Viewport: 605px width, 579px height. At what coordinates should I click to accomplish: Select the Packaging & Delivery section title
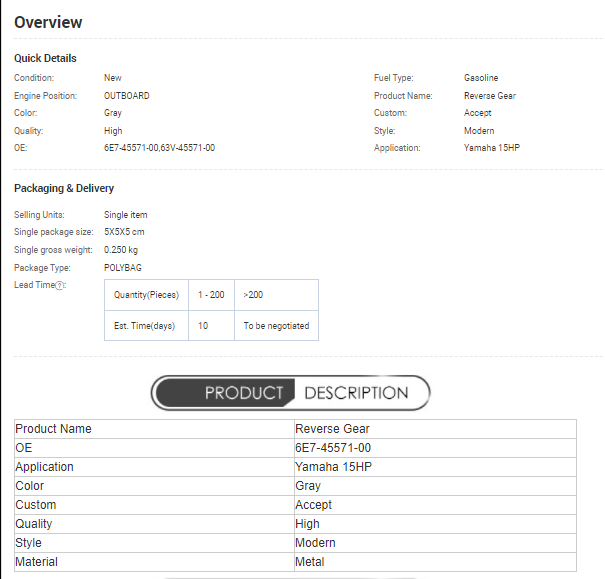(x=64, y=188)
